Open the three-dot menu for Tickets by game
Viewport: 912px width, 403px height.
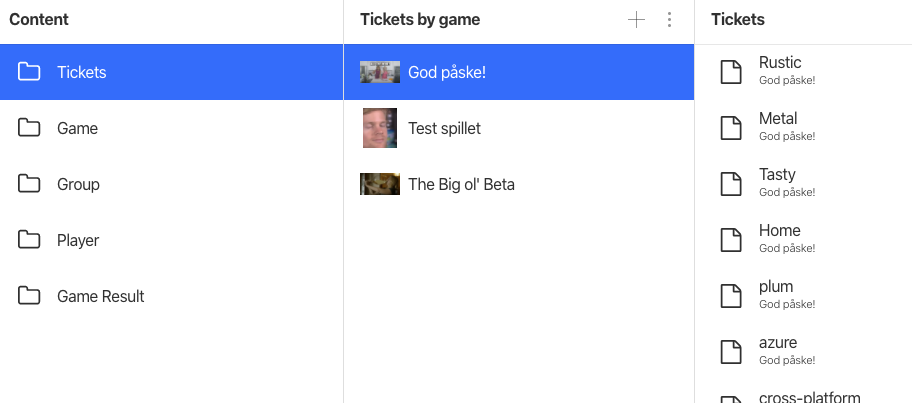click(669, 20)
